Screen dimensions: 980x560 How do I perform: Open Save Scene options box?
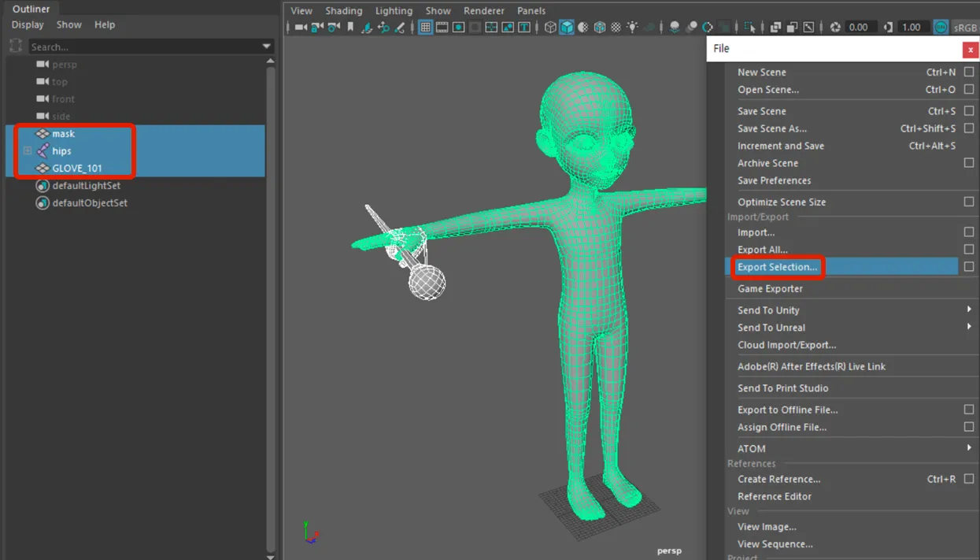[x=969, y=111]
